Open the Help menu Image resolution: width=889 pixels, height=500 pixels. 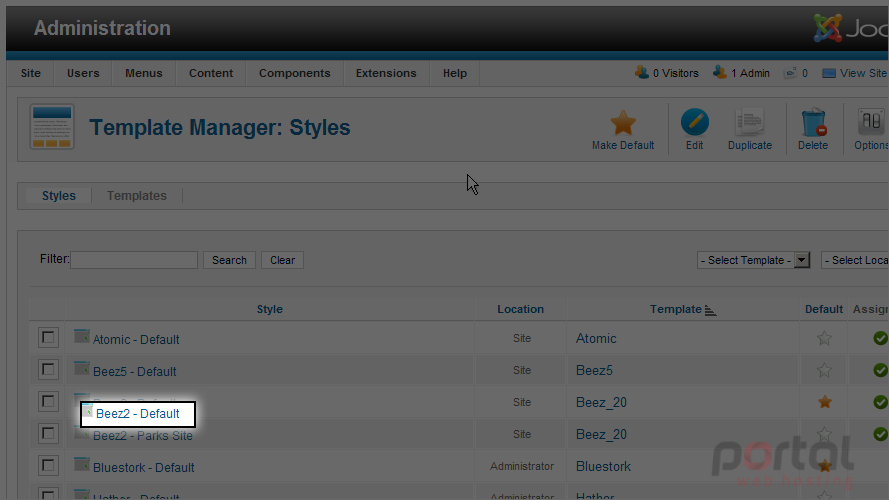tap(455, 73)
